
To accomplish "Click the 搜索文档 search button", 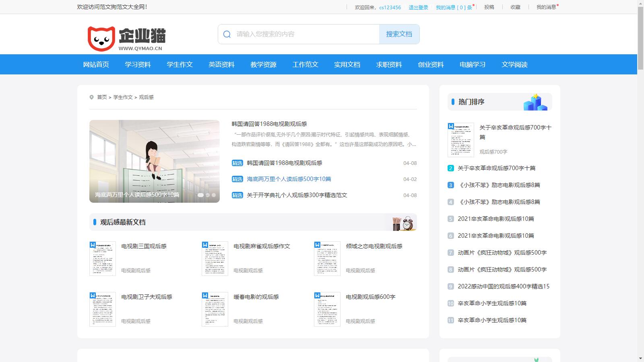I will tap(399, 34).
